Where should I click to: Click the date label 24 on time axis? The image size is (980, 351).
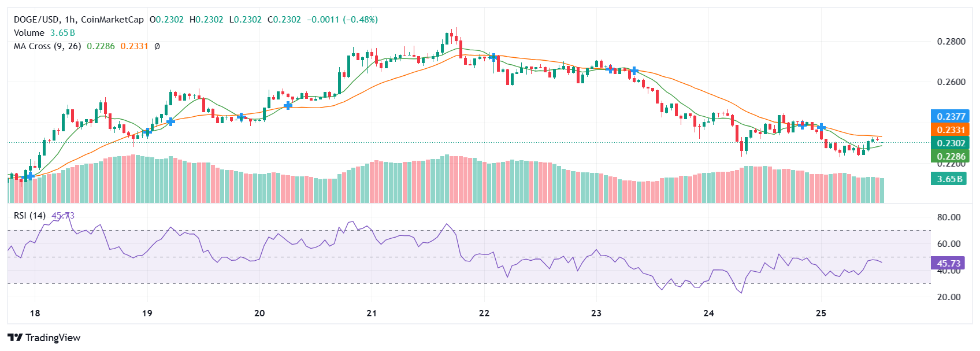pyautogui.click(x=708, y=313)
